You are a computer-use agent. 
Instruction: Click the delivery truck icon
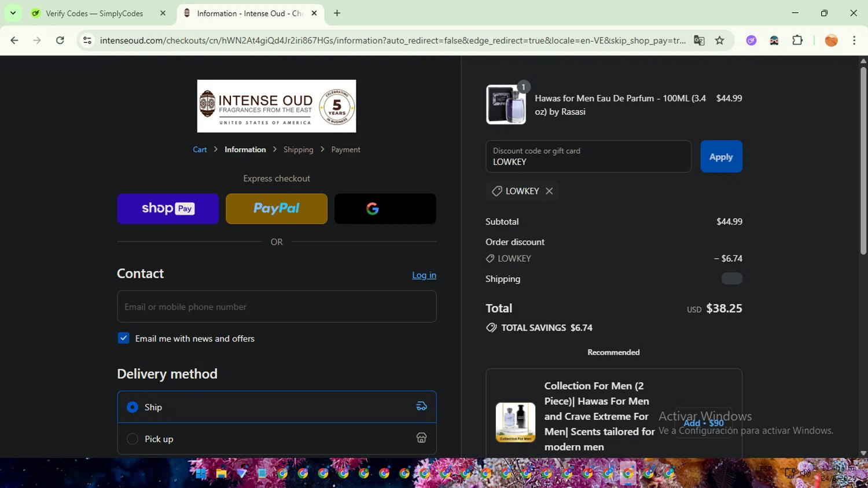tap(422, 406)
